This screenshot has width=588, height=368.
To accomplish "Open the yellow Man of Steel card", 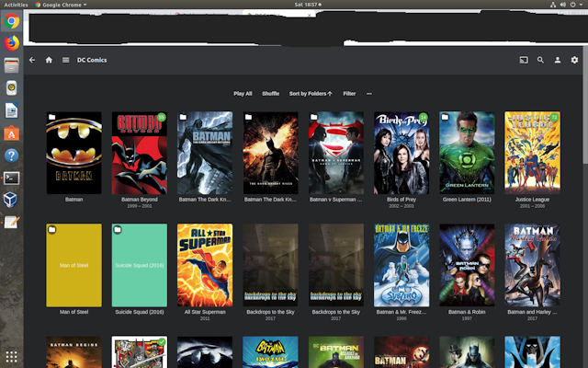I will [73, 265].
